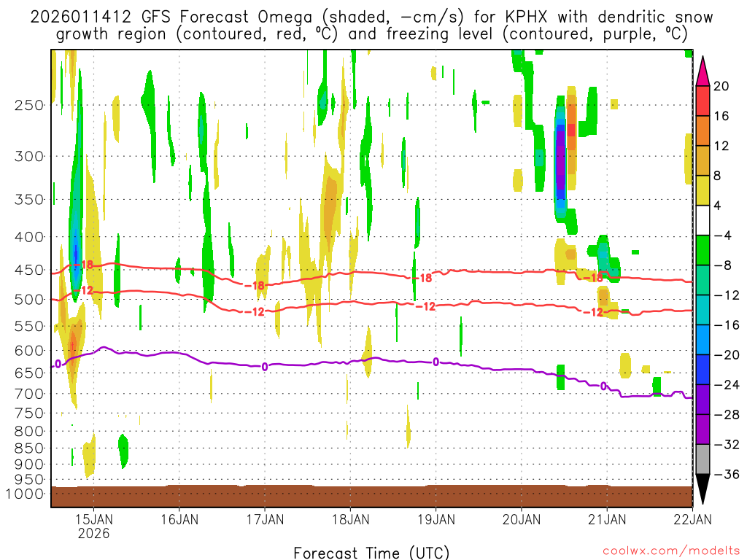Click the 500 pressure level label
The height and width of the screenshot is (560, 747).
coord(28,300)
